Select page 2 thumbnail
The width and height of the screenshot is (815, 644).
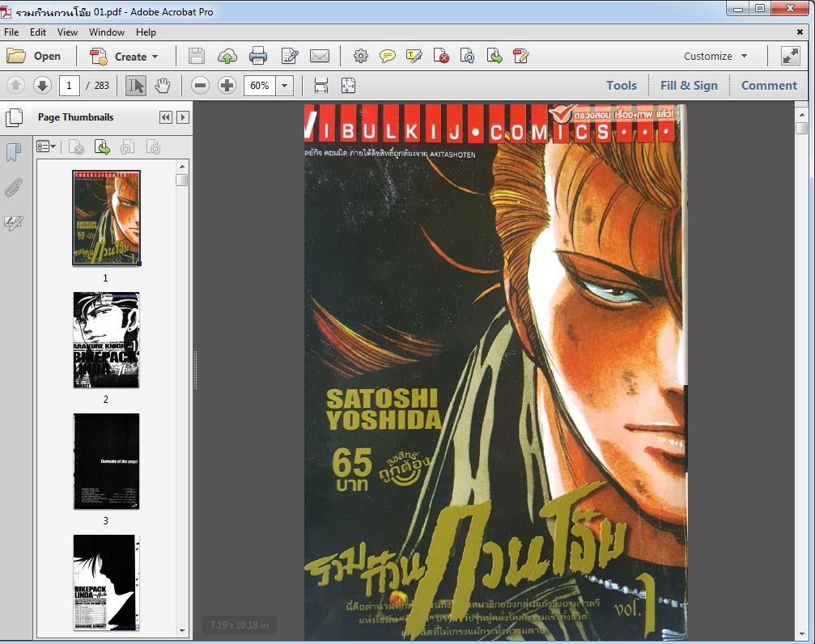(x=107, y=340)
